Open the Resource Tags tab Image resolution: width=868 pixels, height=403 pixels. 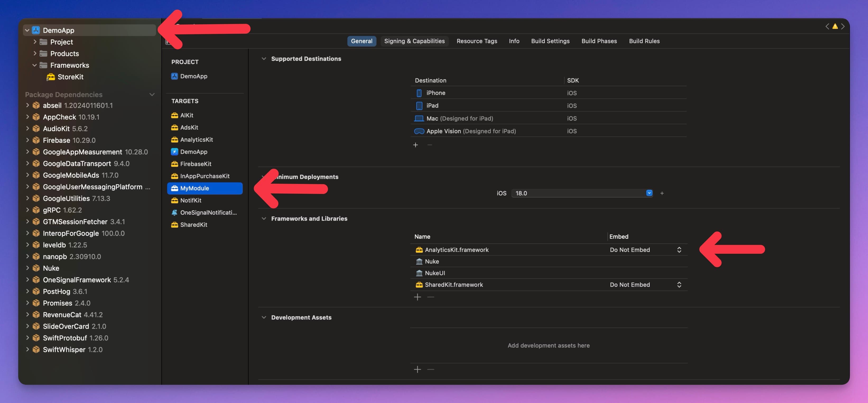[476, 41]
